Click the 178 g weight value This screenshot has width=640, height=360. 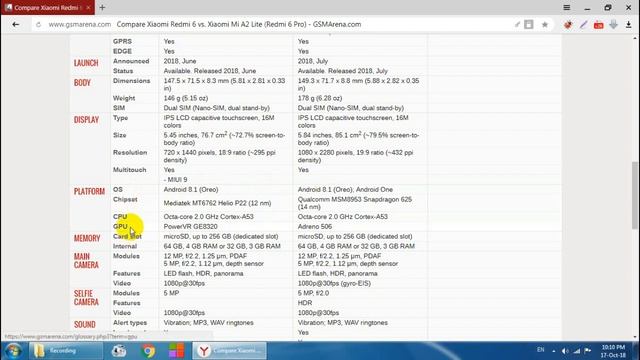(x=320, y=98)
